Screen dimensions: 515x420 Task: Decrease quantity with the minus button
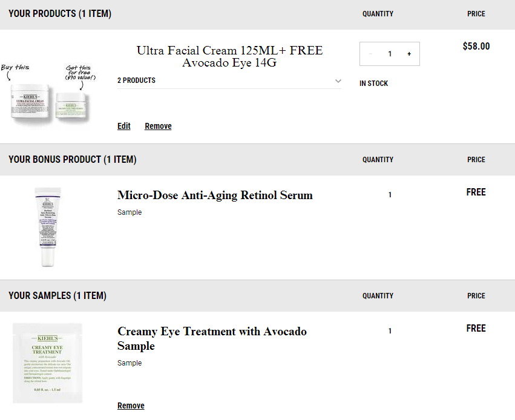coord(370,54)
